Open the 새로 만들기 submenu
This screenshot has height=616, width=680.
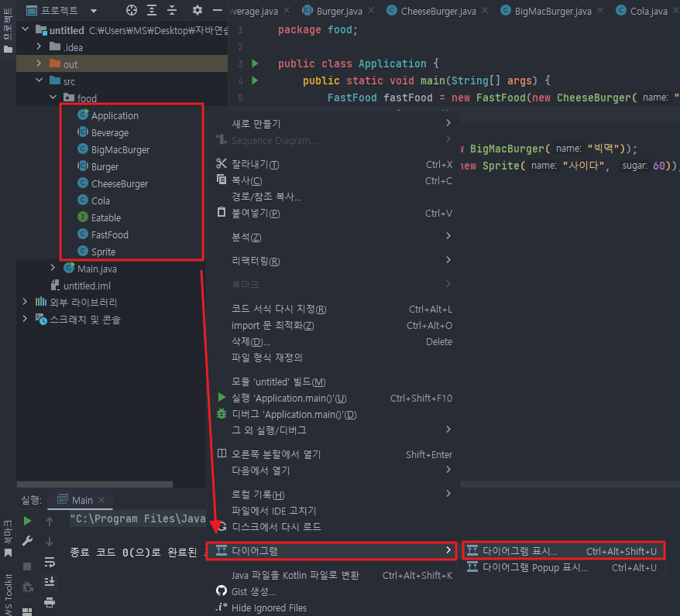[333, 124]
